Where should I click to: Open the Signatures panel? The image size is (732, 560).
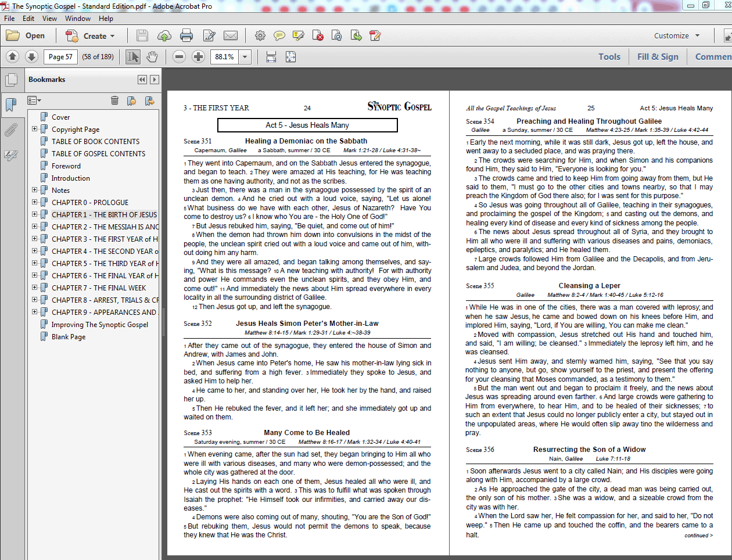(10, 155)
